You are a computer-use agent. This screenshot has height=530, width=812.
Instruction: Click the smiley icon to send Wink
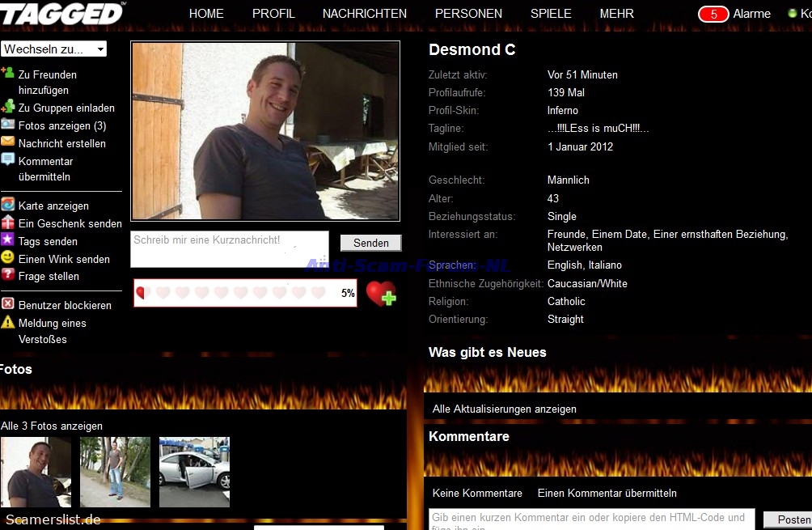point(7,258)
